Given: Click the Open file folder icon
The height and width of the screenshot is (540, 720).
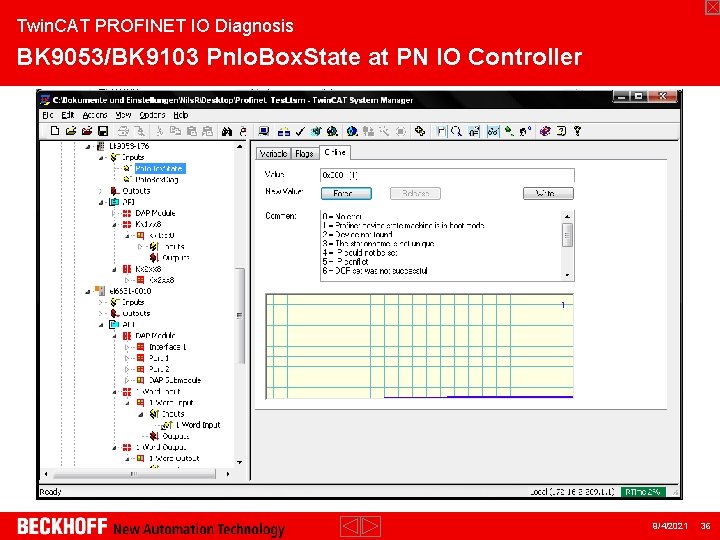Looking at the screenshot, I should 71,131.
